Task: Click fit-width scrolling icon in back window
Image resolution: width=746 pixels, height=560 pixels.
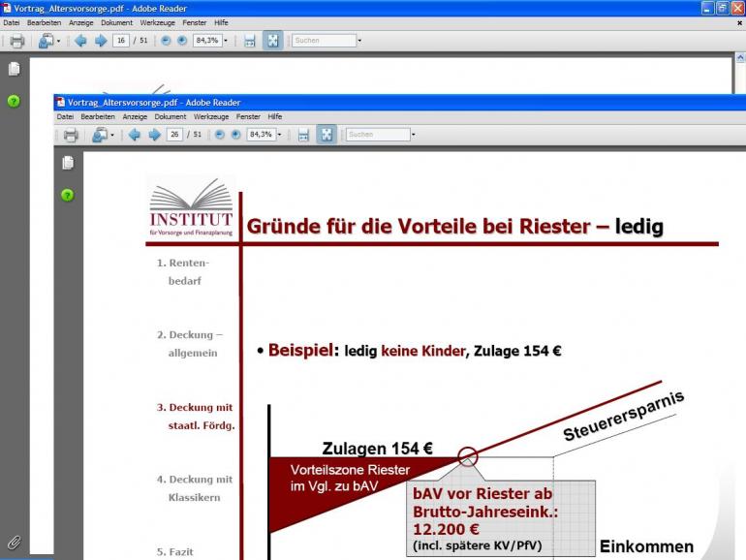Action: click(x=250, y=41)
